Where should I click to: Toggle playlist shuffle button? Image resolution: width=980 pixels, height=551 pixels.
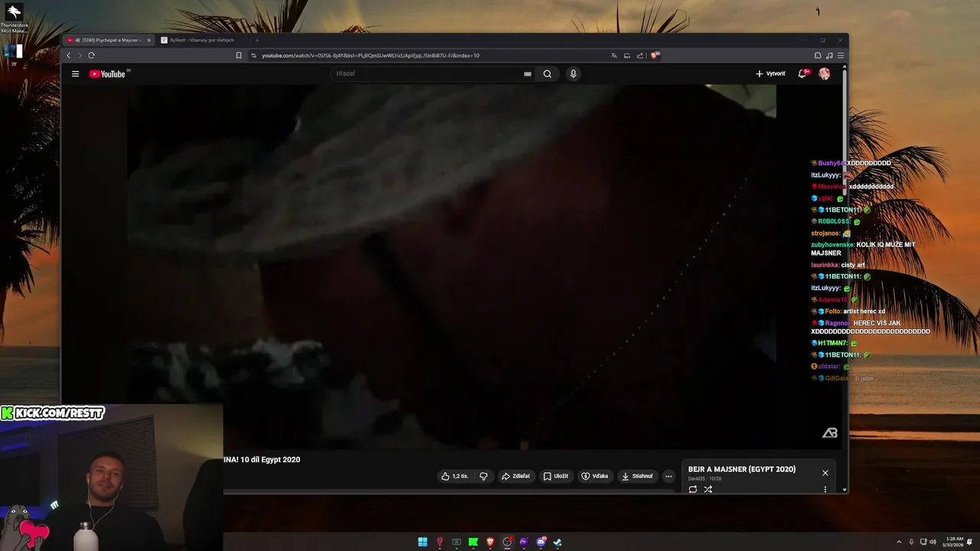(x=708, y=489)
